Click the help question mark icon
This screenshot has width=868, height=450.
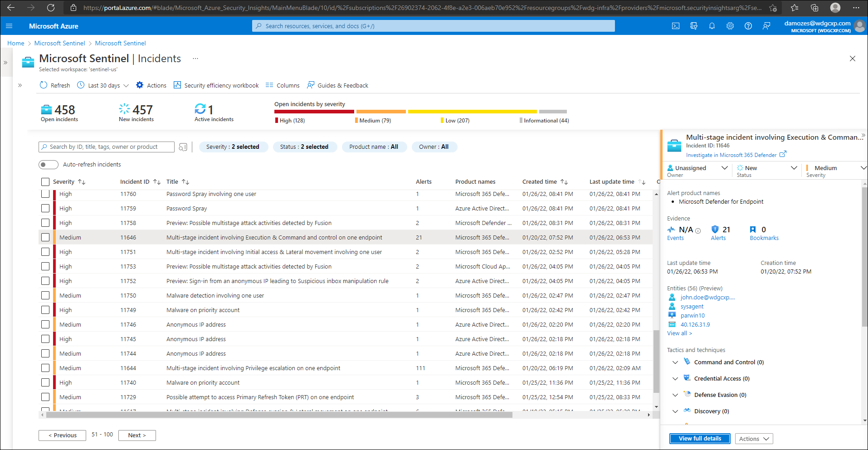pyautogui.click(x=748, y=26)
